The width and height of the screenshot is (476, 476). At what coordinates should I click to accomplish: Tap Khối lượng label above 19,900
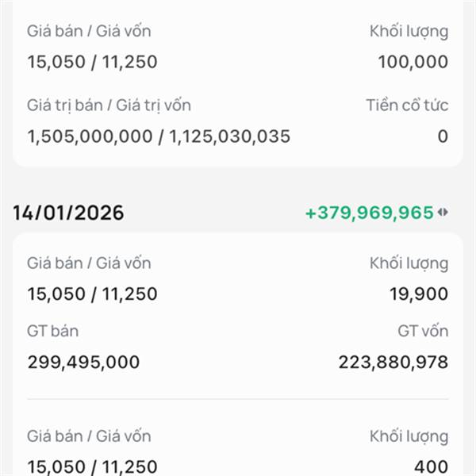click(409, 263)
